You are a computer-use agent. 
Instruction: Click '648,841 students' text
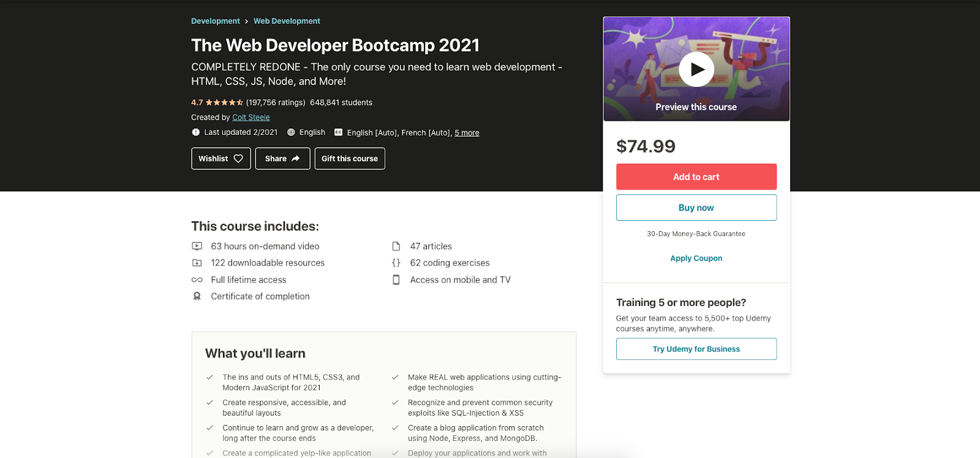[x=341, y=102]
